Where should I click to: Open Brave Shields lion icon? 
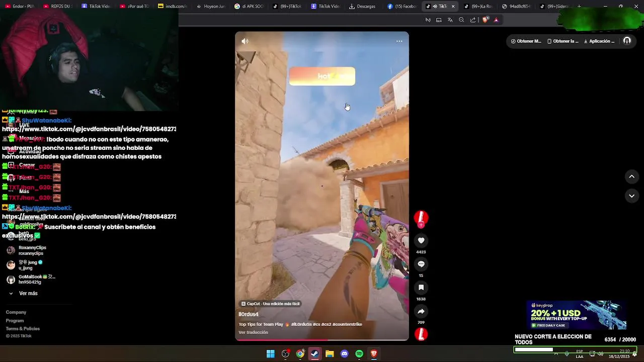tap(485, 20)
